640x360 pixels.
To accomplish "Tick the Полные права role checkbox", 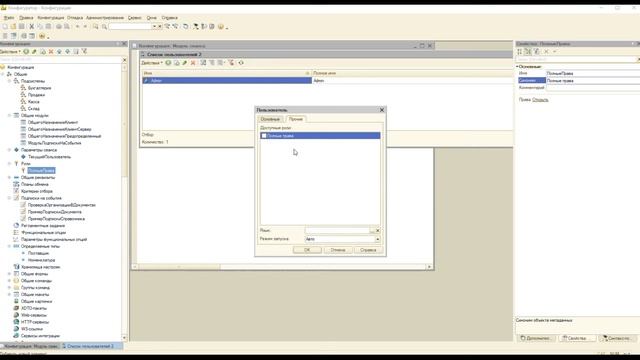I will (264, 136).
